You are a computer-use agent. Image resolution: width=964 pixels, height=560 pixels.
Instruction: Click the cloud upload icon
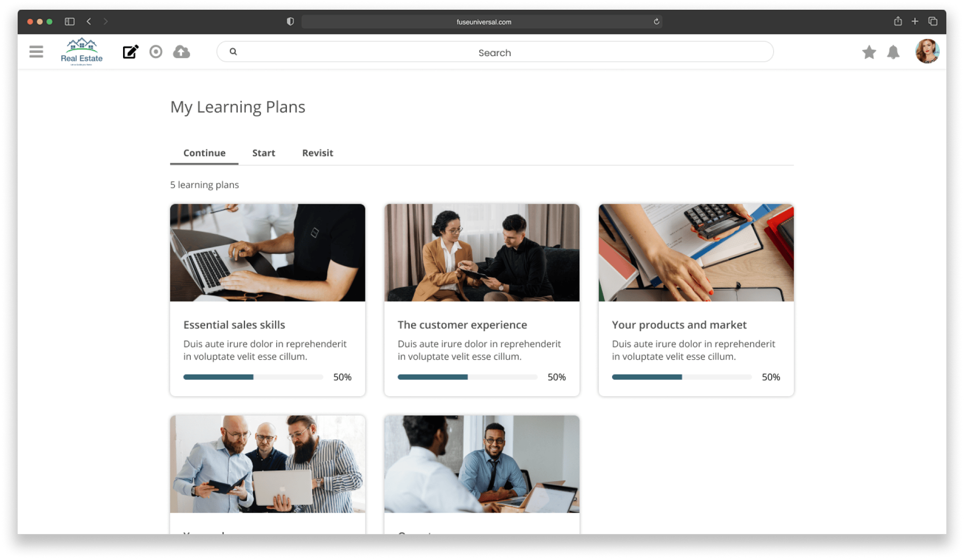click(182, 51)
